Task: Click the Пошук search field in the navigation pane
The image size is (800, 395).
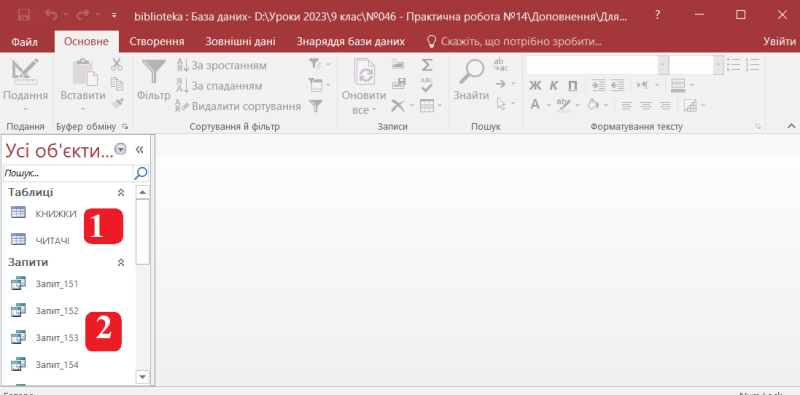Action: click(x=68, y=174)
